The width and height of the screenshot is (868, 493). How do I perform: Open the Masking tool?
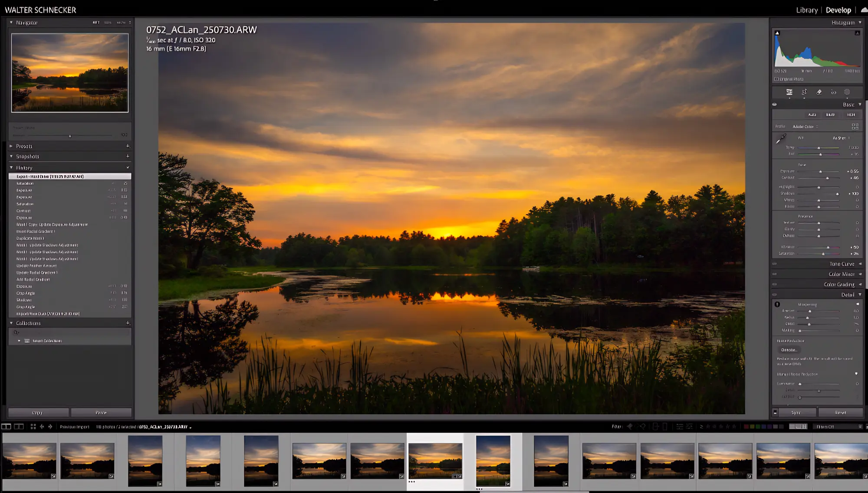[847, 92]
